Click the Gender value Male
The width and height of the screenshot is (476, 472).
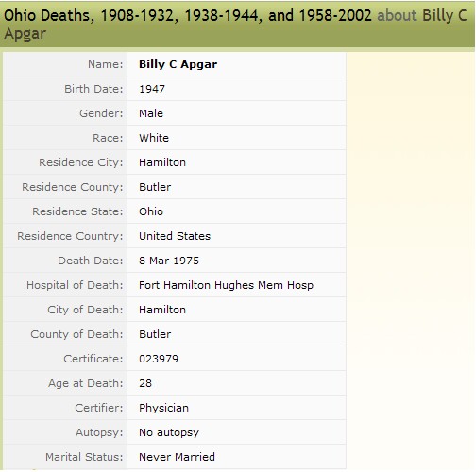(x=151, y=113)
